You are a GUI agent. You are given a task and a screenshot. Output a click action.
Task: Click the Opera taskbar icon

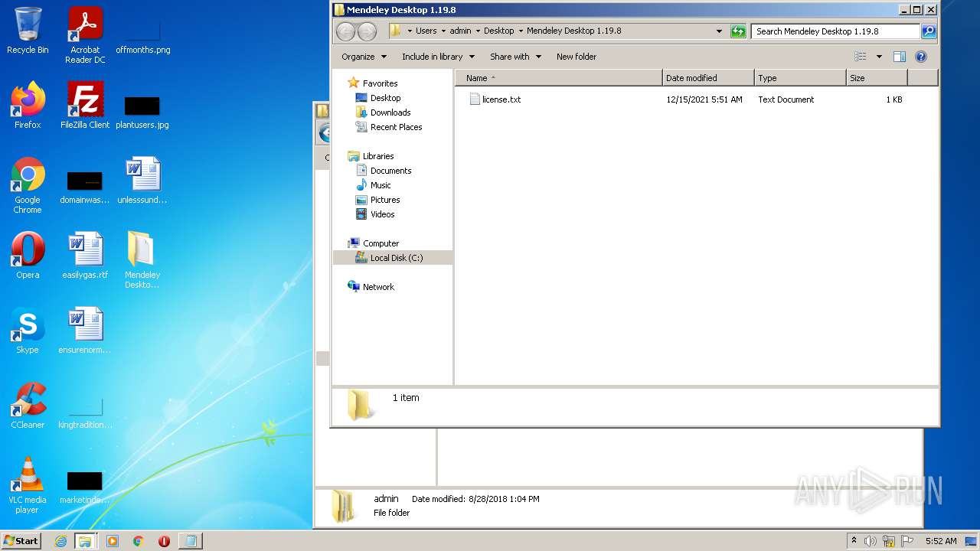click(x=164, y=541)
